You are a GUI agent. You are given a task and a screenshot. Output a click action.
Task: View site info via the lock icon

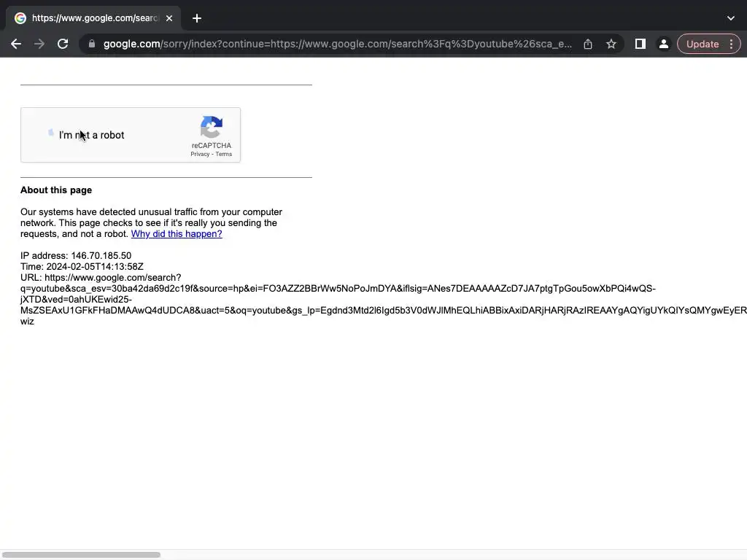point(92,44)
